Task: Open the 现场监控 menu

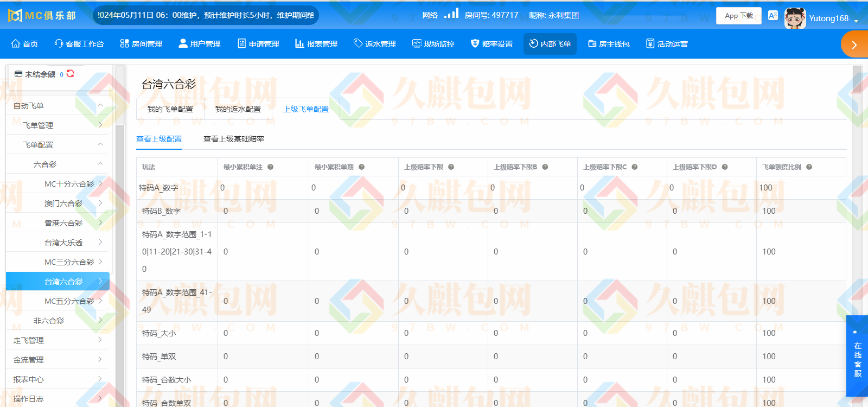Action: [433, 44]
